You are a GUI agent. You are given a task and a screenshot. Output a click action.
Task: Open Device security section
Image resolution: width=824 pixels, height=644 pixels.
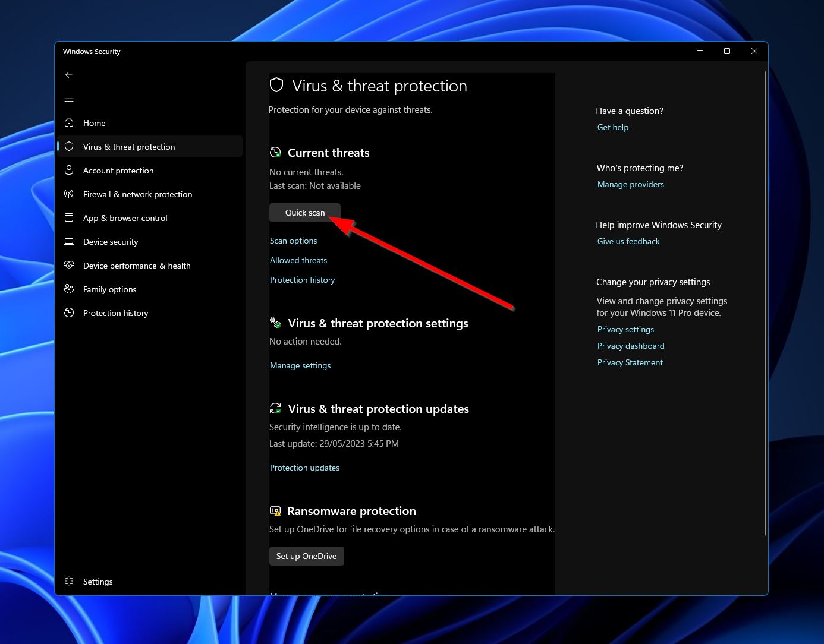coord(150,241)
